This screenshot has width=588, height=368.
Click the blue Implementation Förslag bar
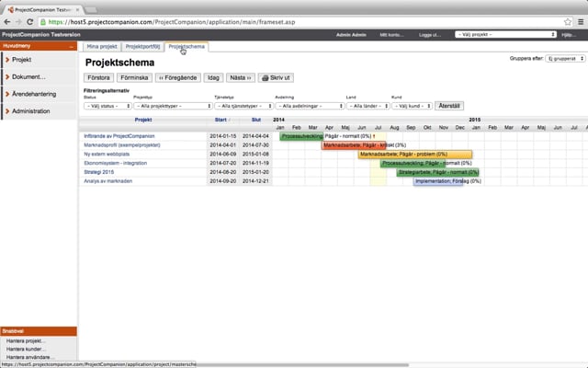pyautogui.click(x=438, y=181)
